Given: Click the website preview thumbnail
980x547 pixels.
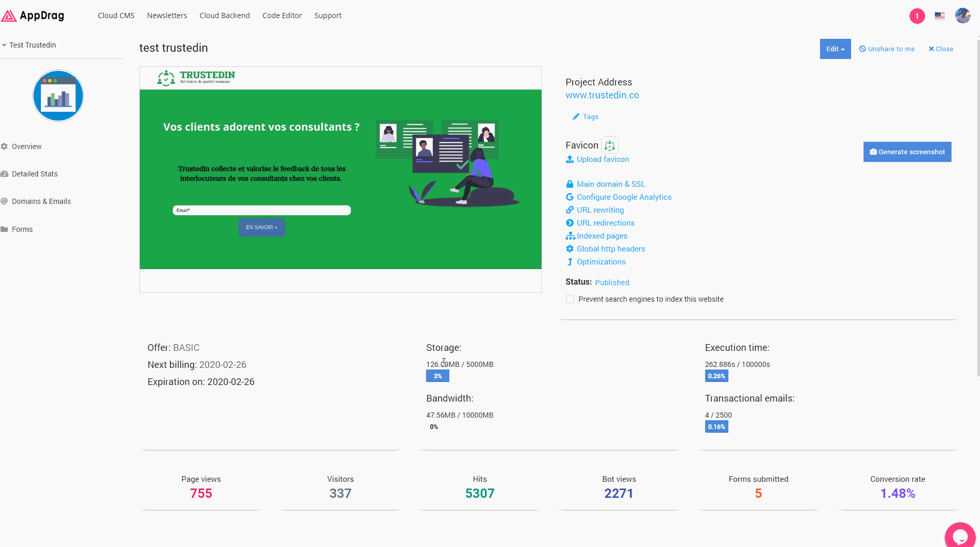Looking at the screenshot, I should tap(340, 179).
